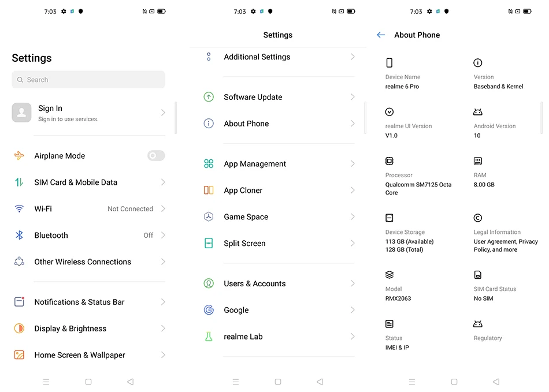Open Display & Brightness settings
The width and height of the screenshot is (549, 392).
89,328
